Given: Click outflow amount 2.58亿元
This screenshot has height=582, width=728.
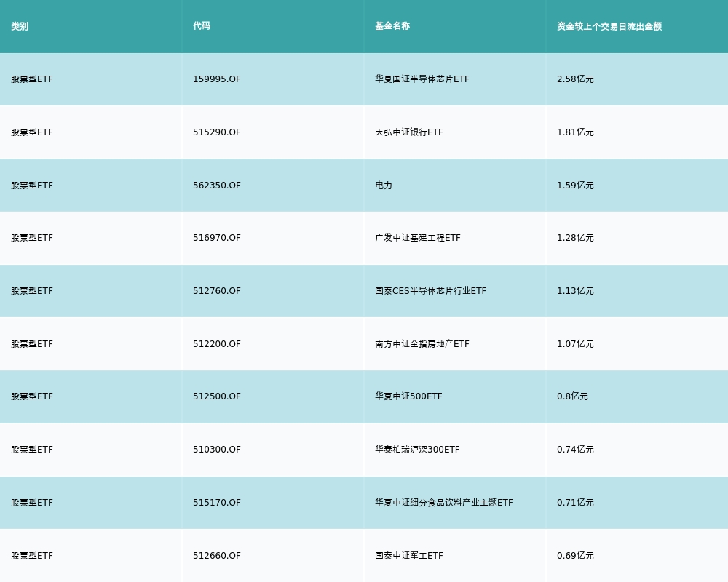Looking at the screenshot, I should [575, 79].
